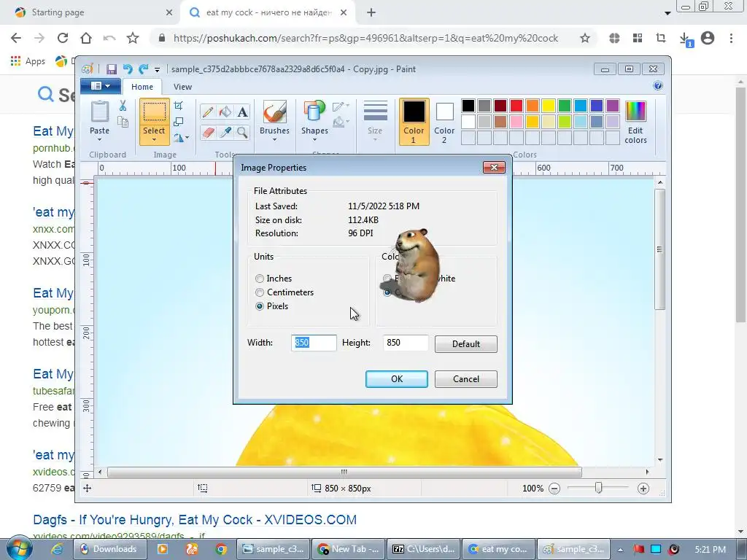Viewport: 747px width, 560px height.
Task: Close the Image Properties dialog
Action: pyautogui.click(x=494, y=167)
